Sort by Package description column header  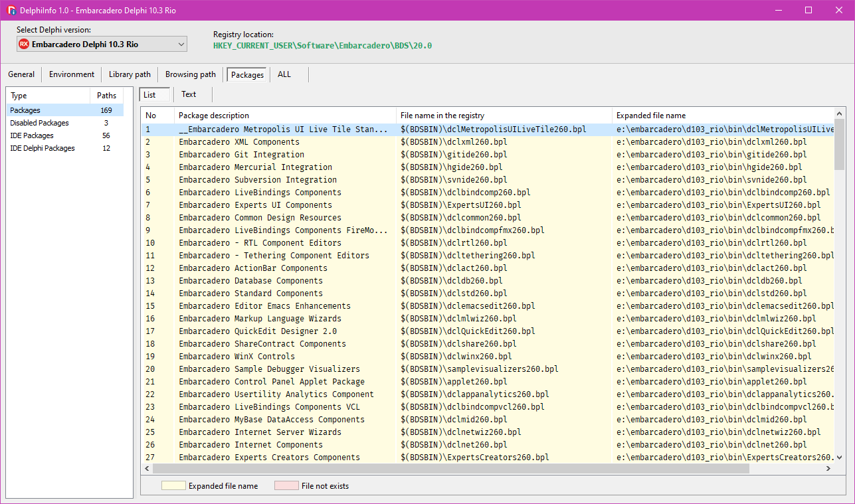pyautogui.click(x=214, y=116)
